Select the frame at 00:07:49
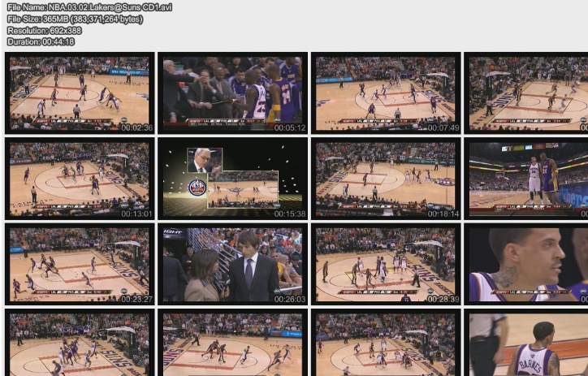Screen dimensions: 588x376 pyautogui.click(x=386, y=93)
